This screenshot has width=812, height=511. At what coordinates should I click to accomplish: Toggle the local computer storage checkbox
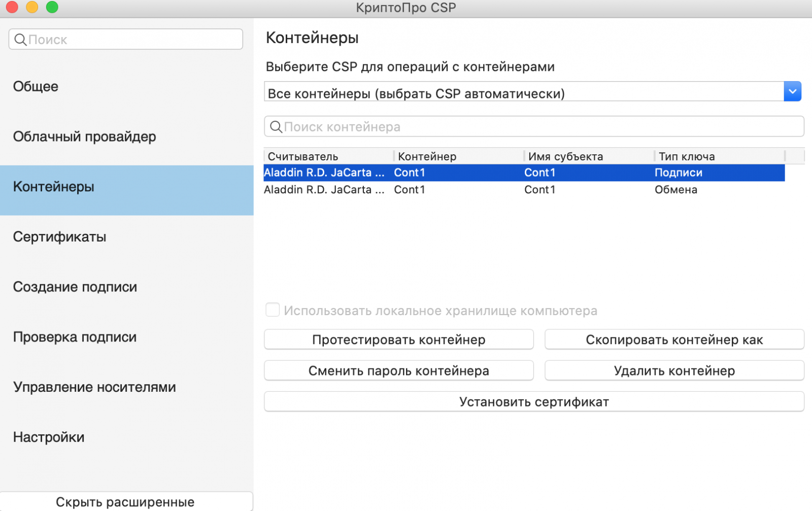273,310
